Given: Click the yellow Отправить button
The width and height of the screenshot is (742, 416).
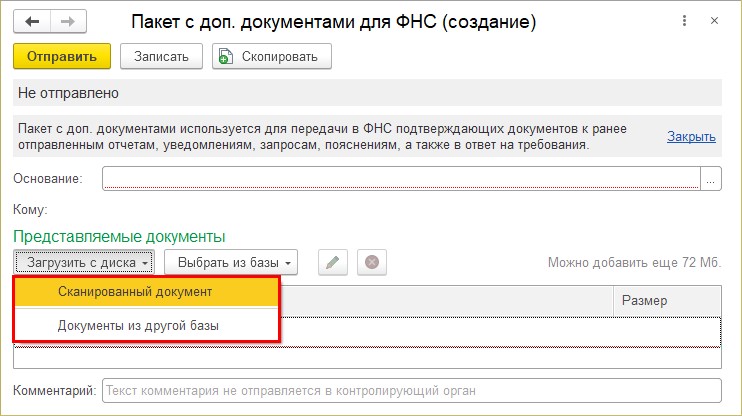Looking at the screenshot, I should coord(62,56).
